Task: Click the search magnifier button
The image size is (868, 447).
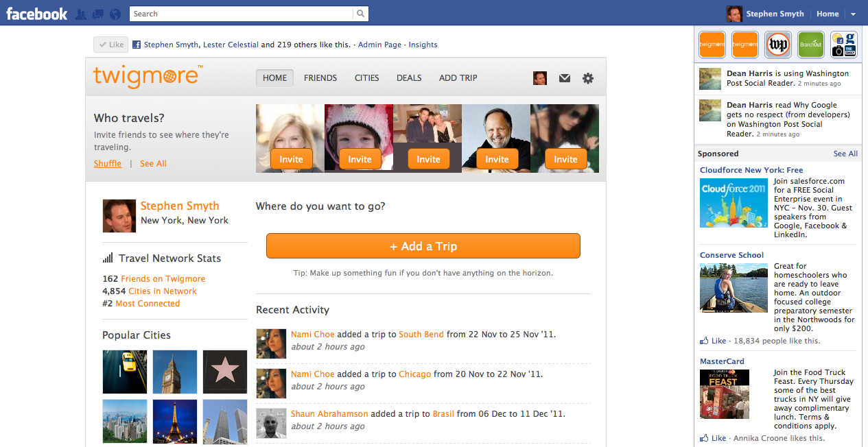Action: coord(360,14)
